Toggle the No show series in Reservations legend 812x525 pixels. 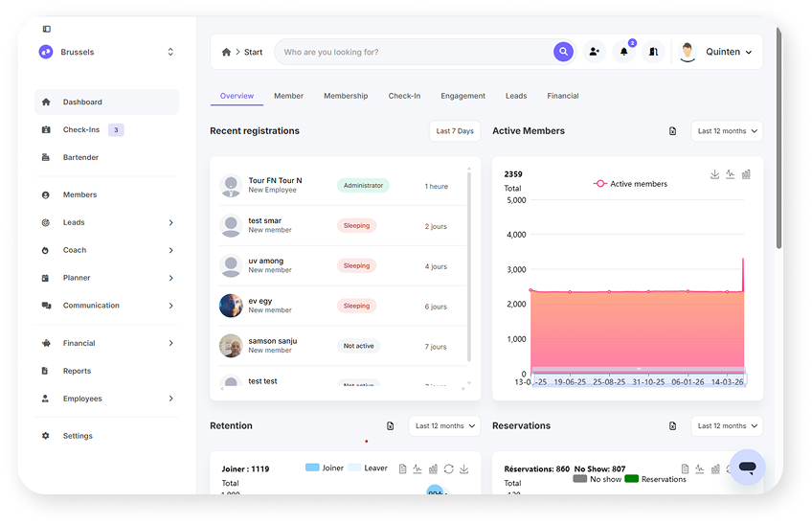coord(598,479)
